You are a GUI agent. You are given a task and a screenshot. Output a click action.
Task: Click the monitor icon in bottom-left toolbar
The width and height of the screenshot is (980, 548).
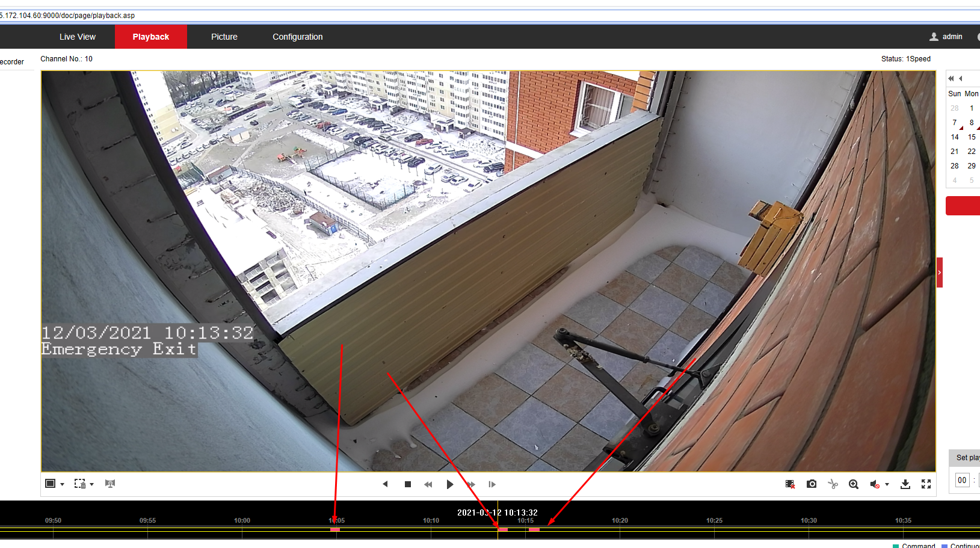coord(109,484)
